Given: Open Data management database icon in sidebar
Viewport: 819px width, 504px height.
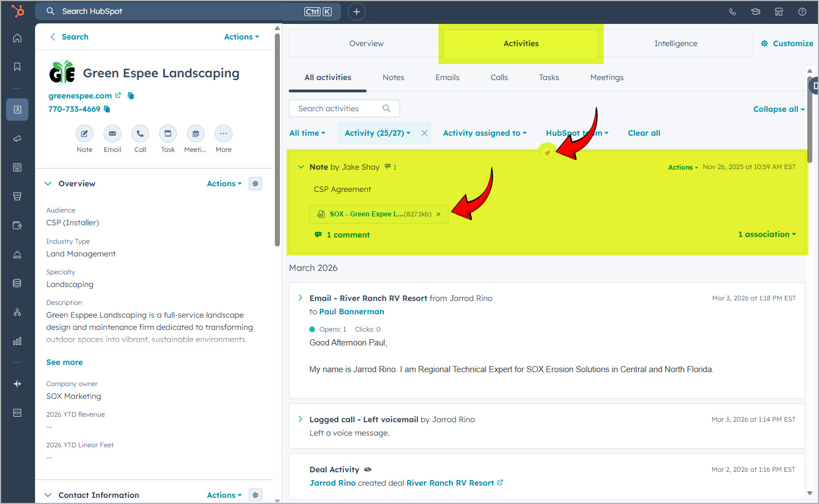Looking at the screenshot, I should click(x=17, y=283).
